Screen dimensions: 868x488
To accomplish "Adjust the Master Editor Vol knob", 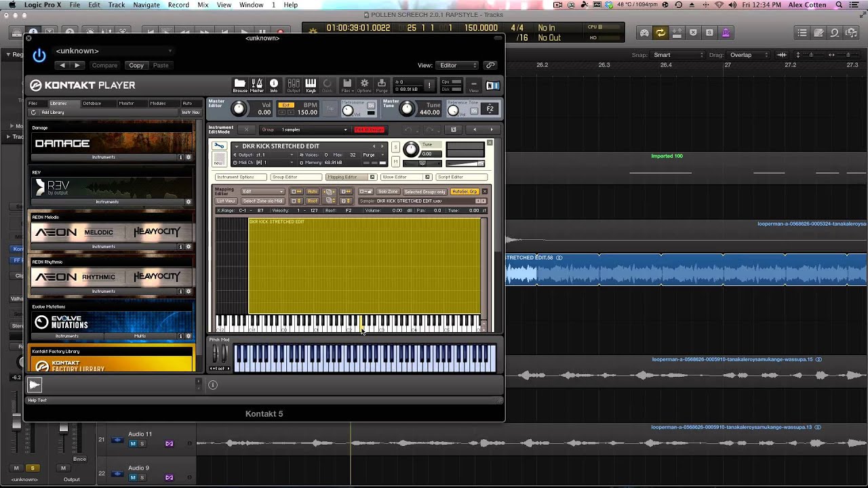I will 239,108.
